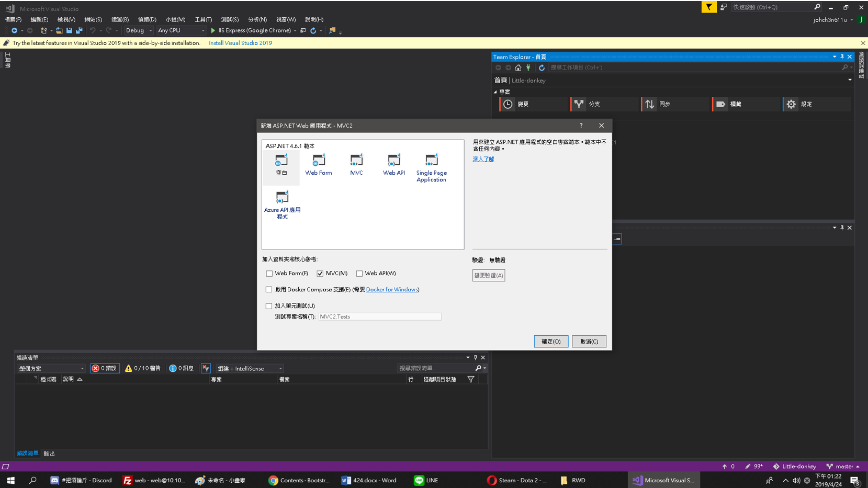This screenshot has width=868, height=488.
Task: Open 組建 + IntelliSense dropdown
Action: tap(250, 368)
